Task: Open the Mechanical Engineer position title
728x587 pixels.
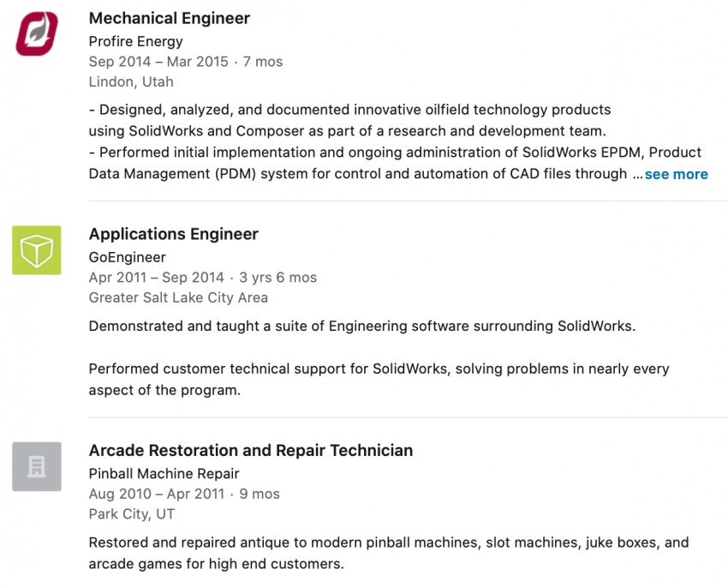Action: (x=170, y=18)
